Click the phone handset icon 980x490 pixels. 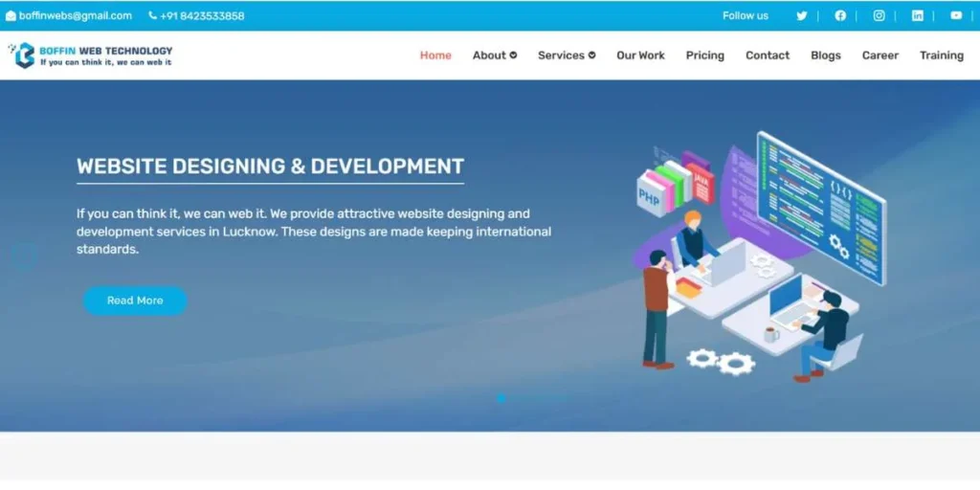point(152,15)
